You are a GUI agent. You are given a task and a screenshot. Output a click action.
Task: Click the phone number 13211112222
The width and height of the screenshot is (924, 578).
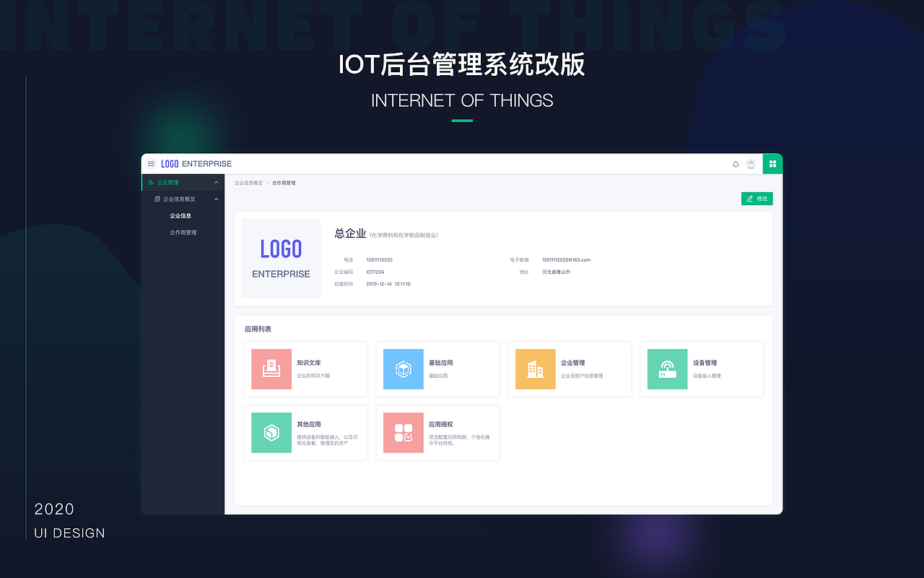380,260
